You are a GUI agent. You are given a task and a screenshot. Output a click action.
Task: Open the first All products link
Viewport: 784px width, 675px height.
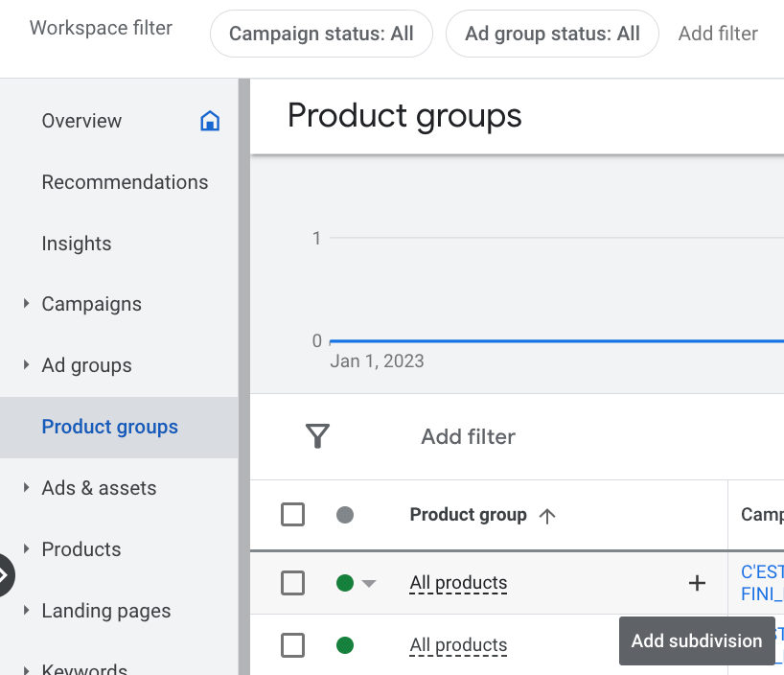[x=458, y=583]
